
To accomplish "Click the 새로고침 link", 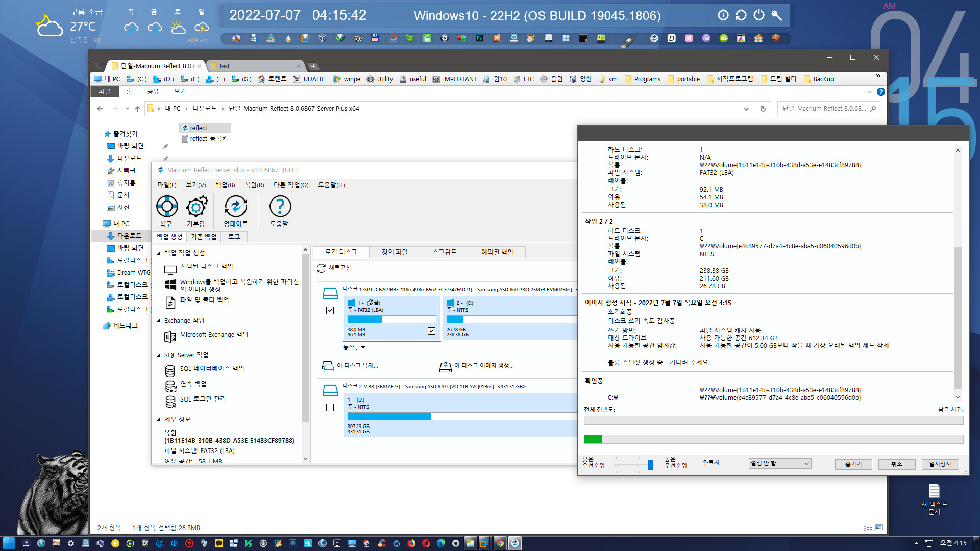I will 340,268.
